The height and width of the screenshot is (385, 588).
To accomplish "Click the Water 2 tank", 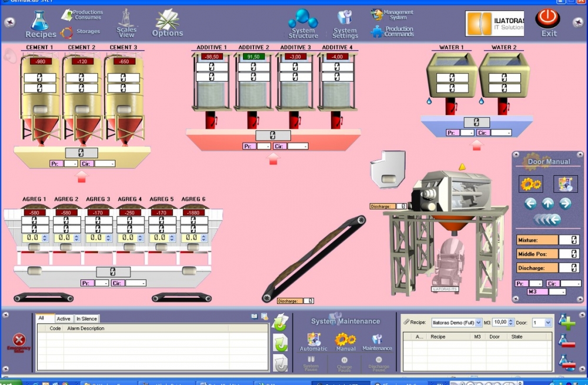I will point(504,75).
